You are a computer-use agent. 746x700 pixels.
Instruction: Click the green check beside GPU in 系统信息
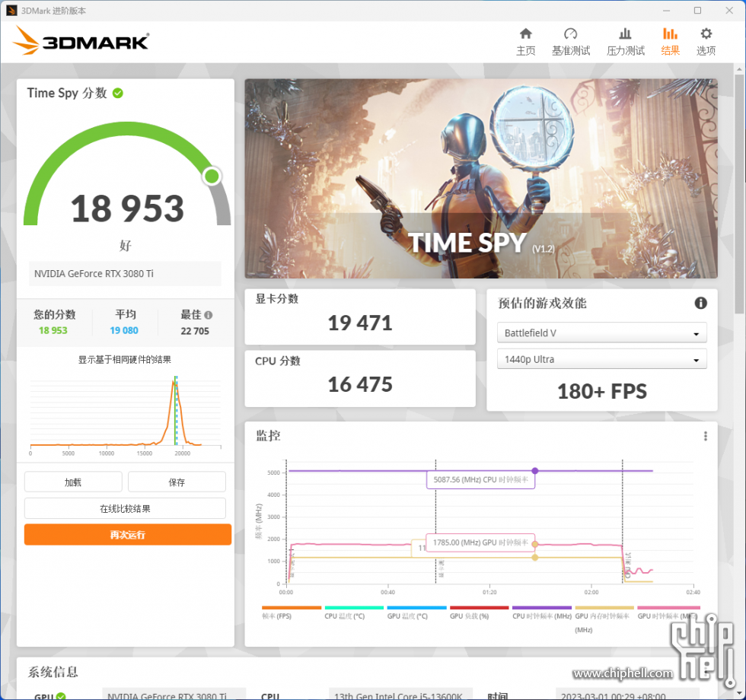tap(61, 696)
